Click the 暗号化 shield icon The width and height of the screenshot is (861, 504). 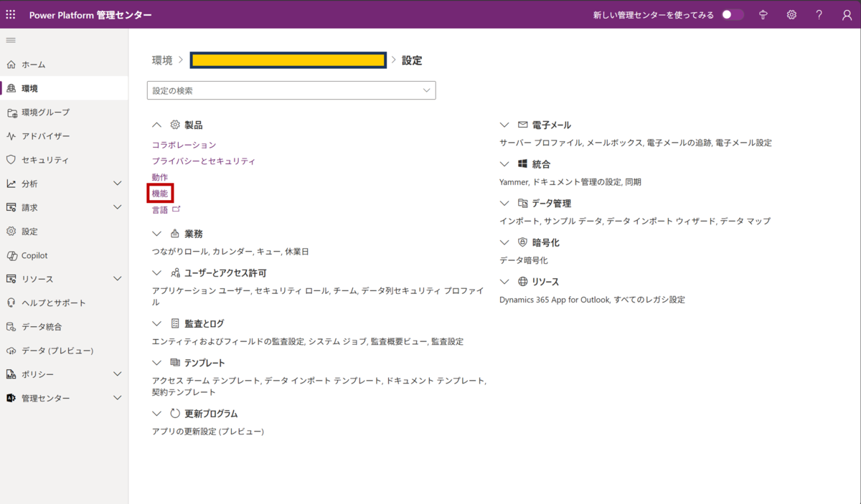tap(522, 243)
